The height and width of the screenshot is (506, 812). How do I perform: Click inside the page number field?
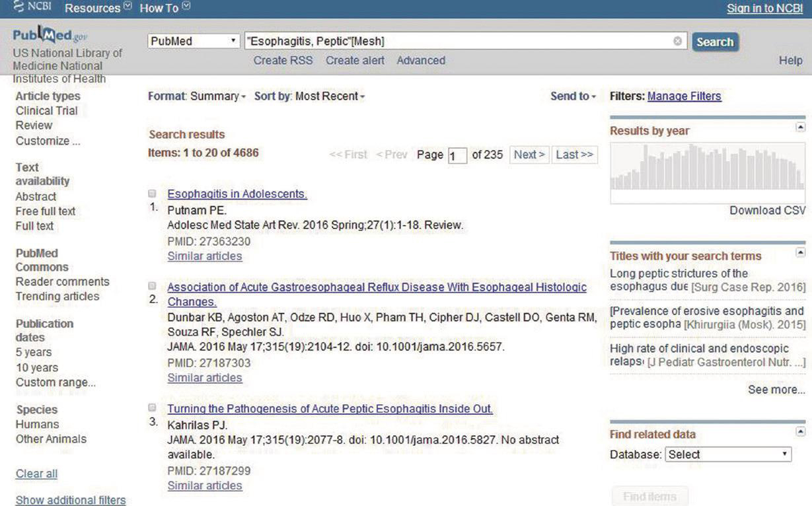point(457,156)
